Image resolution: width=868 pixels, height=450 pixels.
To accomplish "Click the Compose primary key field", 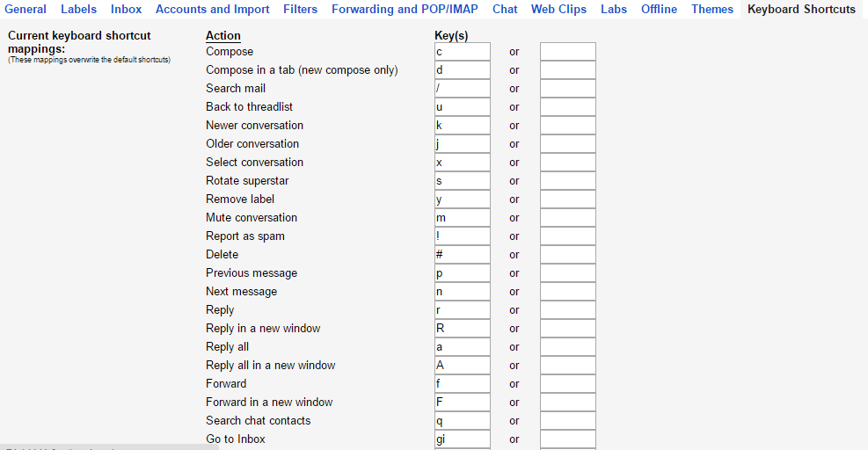I will [x=462, y=52].
